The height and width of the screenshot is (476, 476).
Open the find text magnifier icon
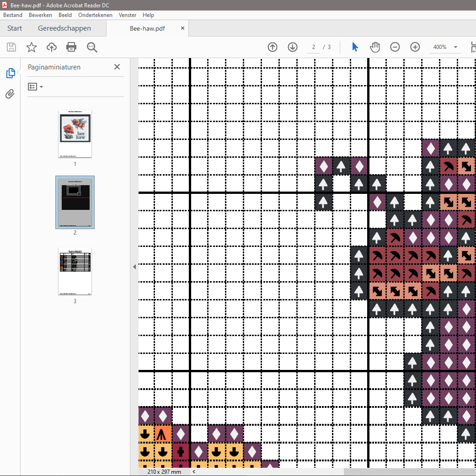pos(92,47)
